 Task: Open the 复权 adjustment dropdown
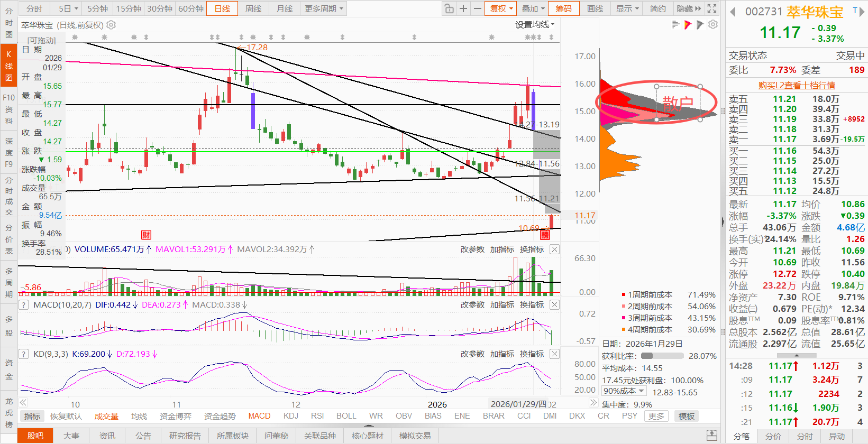click(x=500, y=8)
